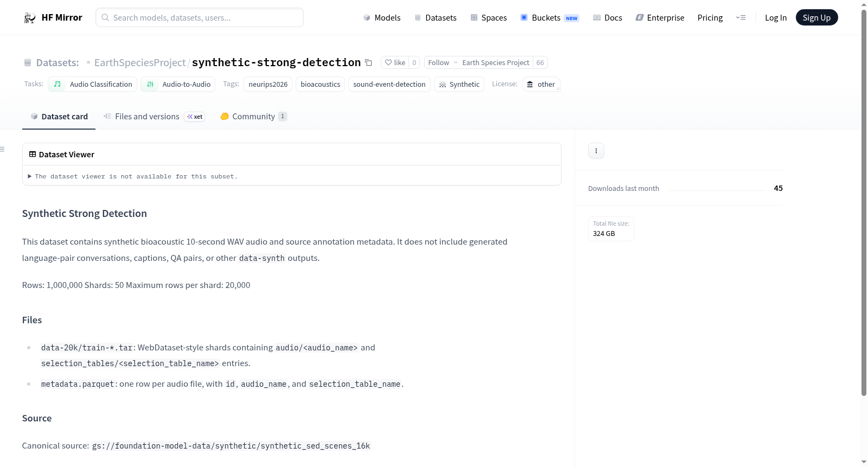View the follower count showing 66
The width and height of the screenshot is (868, 467).
pos(540,62)
